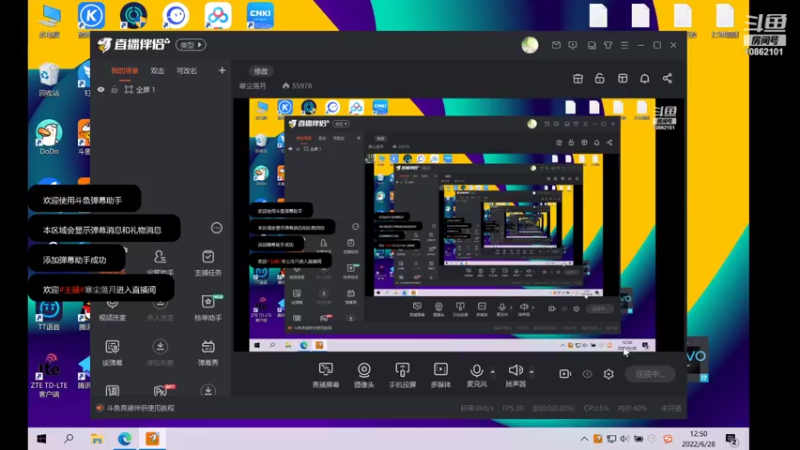The image size is (800, 450).
Task: Open the notification bell
Action: (645, 79)
